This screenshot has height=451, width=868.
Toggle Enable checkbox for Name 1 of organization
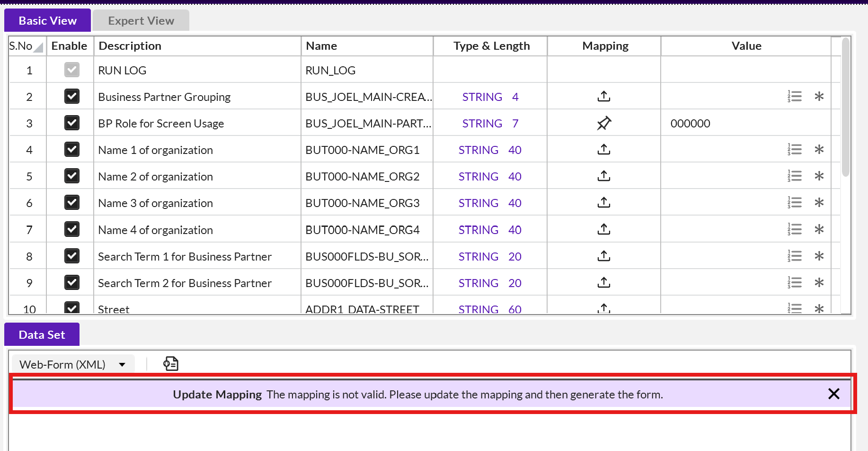(72, 150)
